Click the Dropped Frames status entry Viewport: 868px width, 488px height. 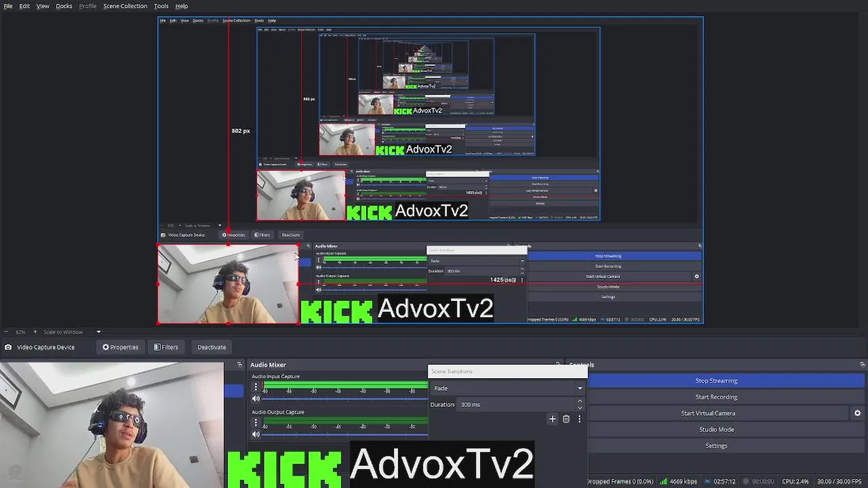pyautogui.click(x=620, y=482)
